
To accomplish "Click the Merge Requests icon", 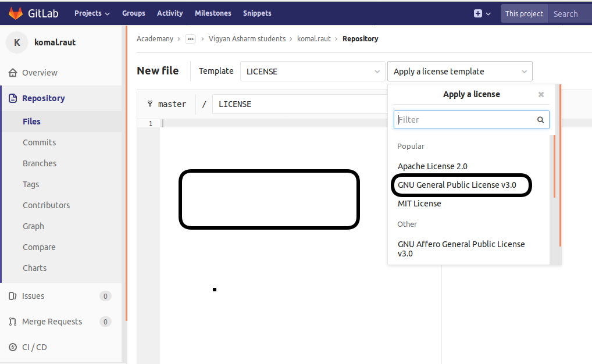I will click(x=12, y=322).
